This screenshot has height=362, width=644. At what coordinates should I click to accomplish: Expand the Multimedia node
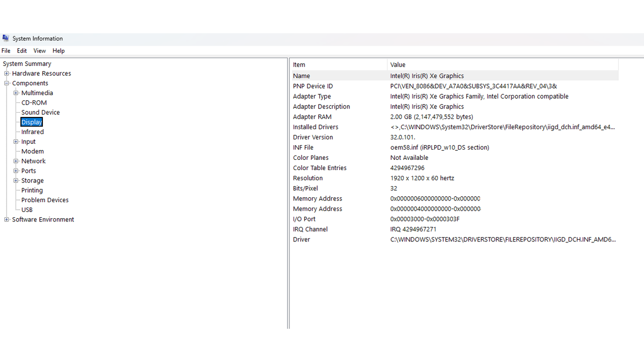point(16,93)
